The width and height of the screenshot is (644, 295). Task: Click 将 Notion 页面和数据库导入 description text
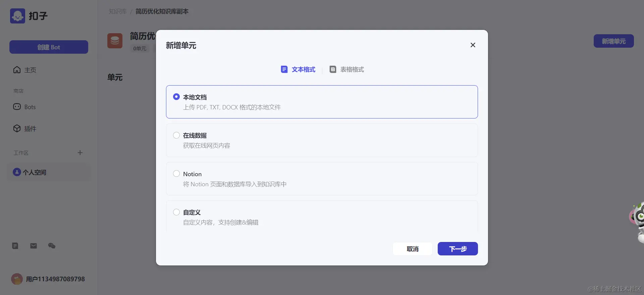coord(235,184)
